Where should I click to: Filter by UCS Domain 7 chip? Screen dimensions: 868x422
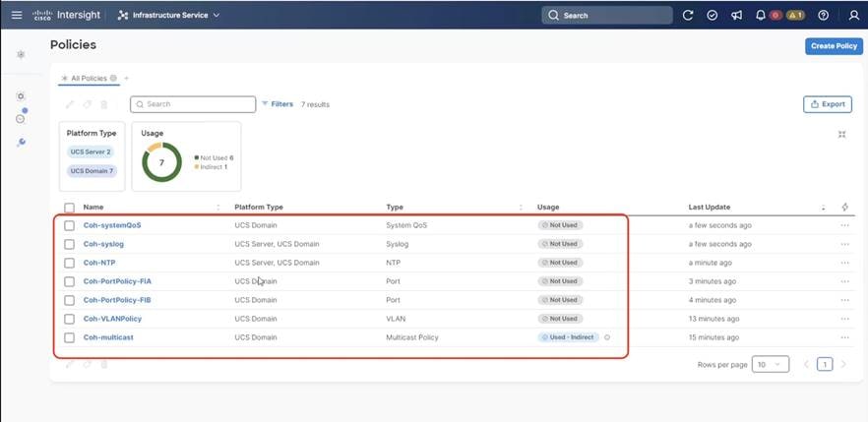(x=92, y=171)
